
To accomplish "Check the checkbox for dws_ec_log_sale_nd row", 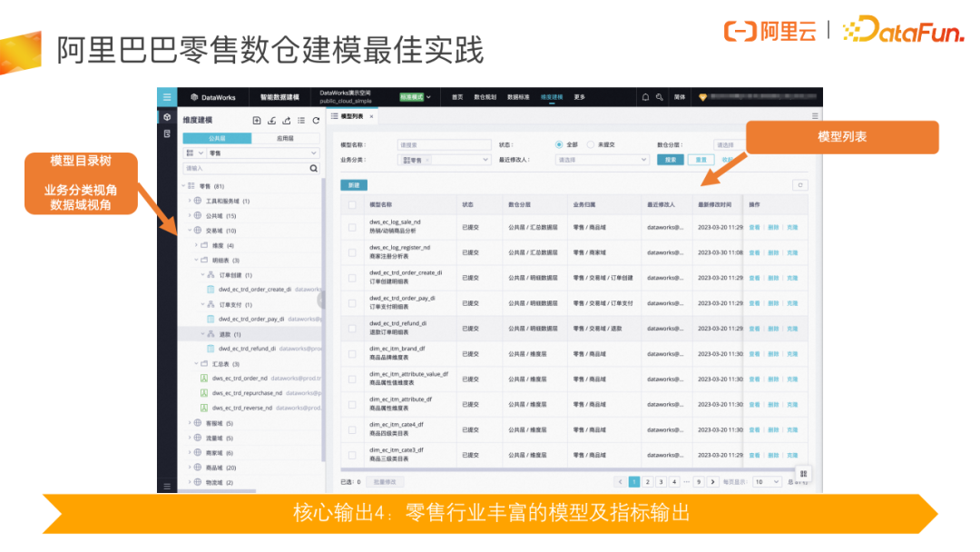I will [x=352, y=227].
